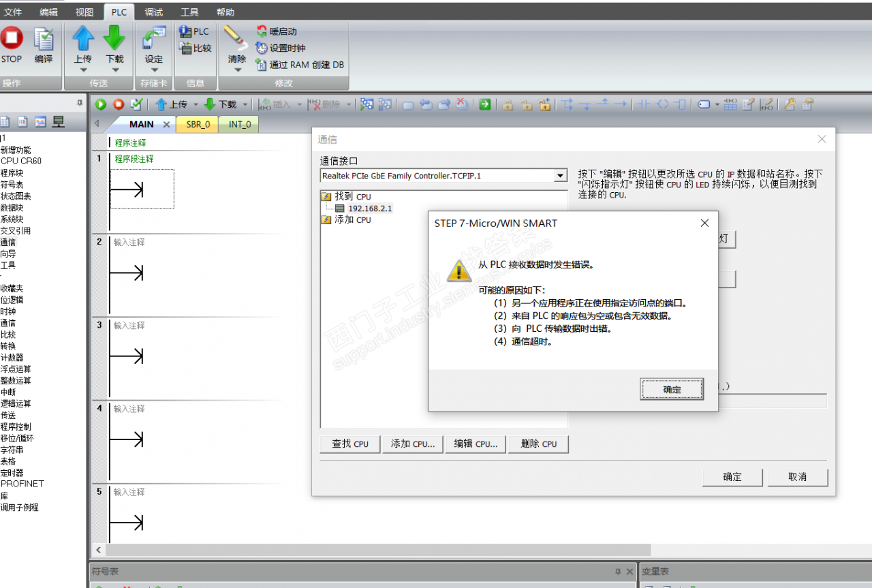Click the blue 上传 upload arrow in ribbon

coord(82,38)
